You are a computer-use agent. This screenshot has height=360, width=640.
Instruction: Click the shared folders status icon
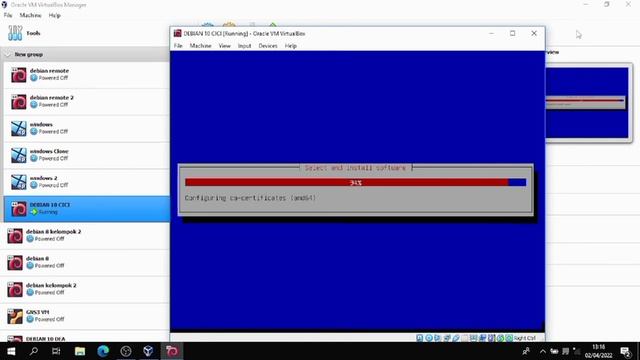(465, 338)
